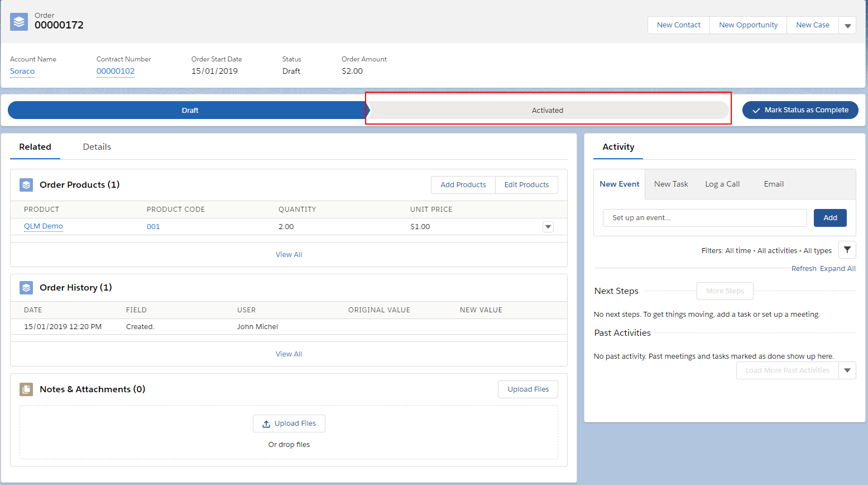Click the unit price $1.00
Viewport: 868px width, 485px height.
420,227
